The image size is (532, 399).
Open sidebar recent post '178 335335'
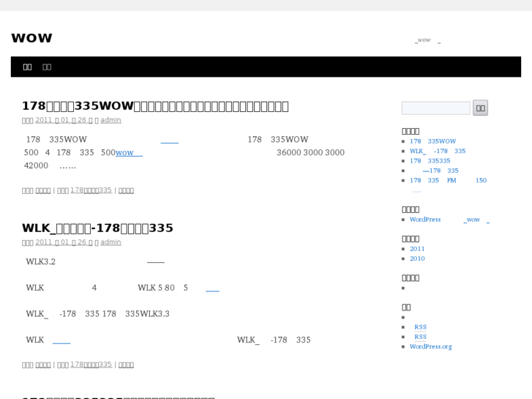(430, 161)
